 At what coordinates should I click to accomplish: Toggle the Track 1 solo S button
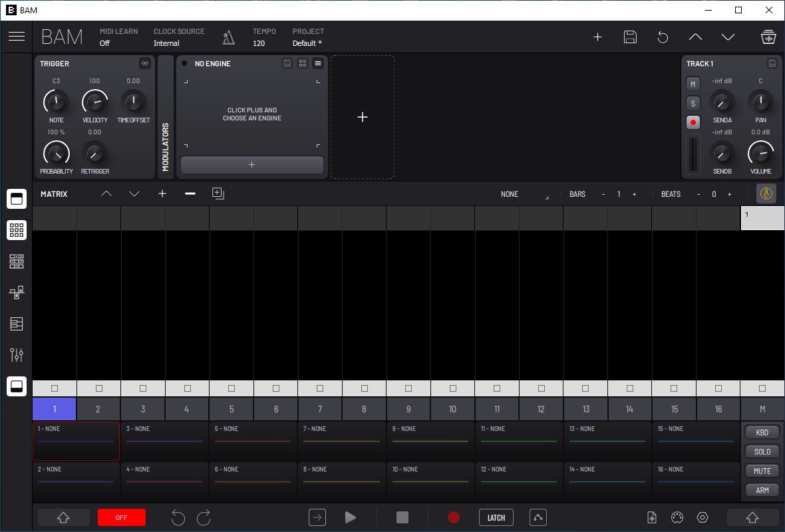click(x=693, y=104)
